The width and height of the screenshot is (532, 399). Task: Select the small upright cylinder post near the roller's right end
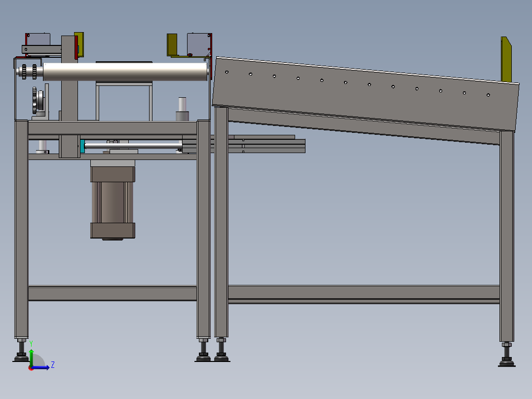(x=182, y=109)
